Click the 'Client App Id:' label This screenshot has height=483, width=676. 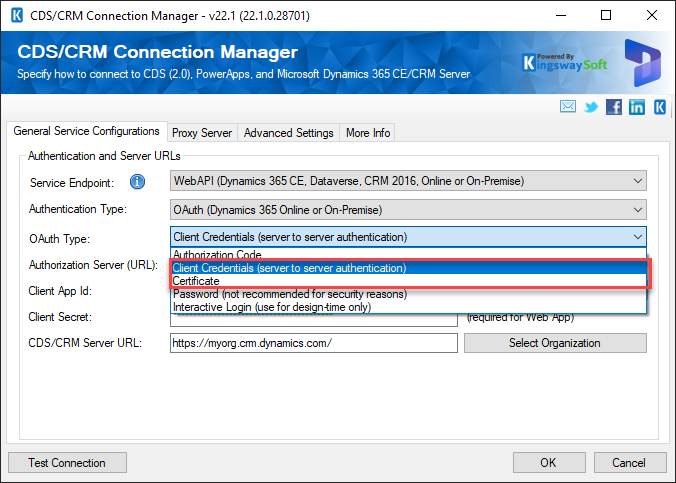click(60, 291)
